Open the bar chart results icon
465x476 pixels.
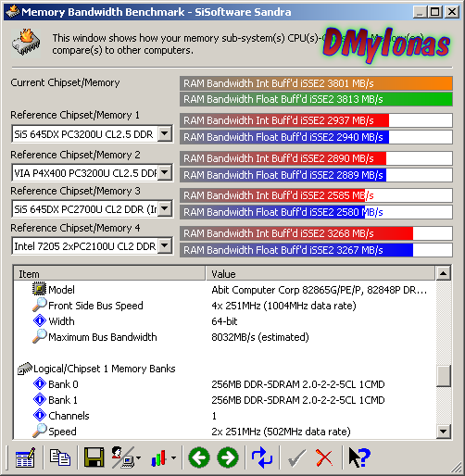coord(159,458)
